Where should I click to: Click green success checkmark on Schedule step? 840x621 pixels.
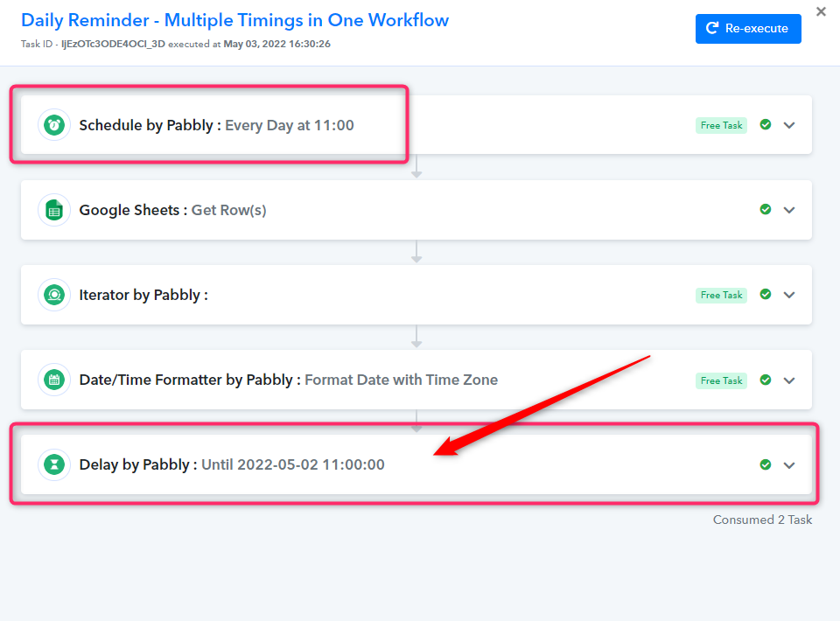pos(766,125)
